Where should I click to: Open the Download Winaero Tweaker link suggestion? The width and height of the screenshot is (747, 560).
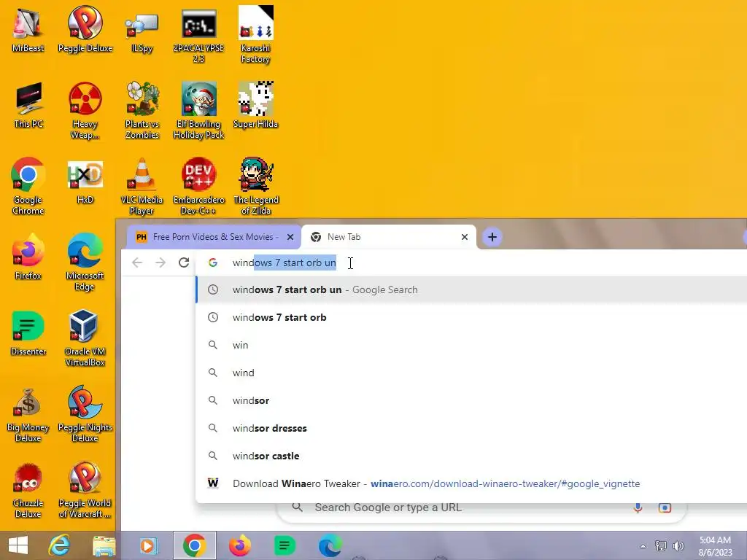(472, 483)
